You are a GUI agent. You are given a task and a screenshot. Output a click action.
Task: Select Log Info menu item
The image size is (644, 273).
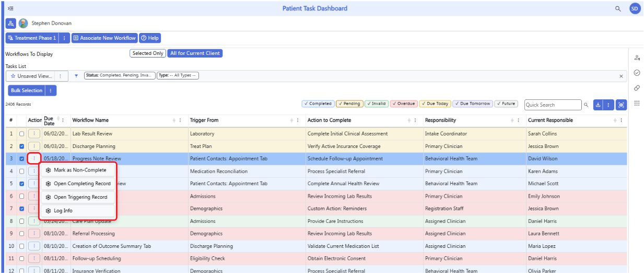point(77,211)
